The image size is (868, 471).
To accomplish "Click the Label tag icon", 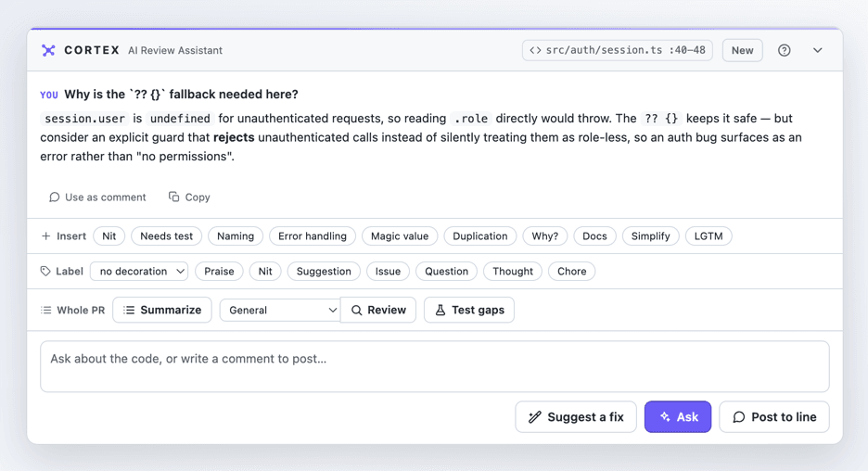I will tap(45, 272).
